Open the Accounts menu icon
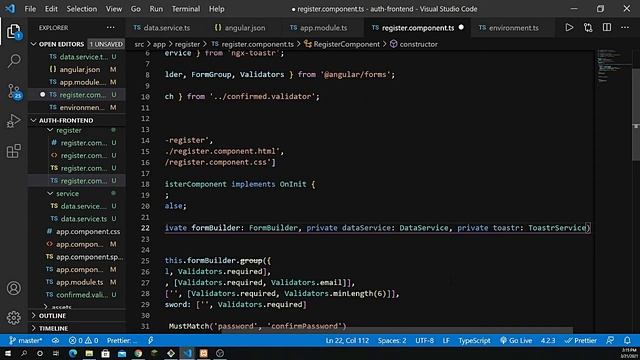640x360 pixels. 14,288
